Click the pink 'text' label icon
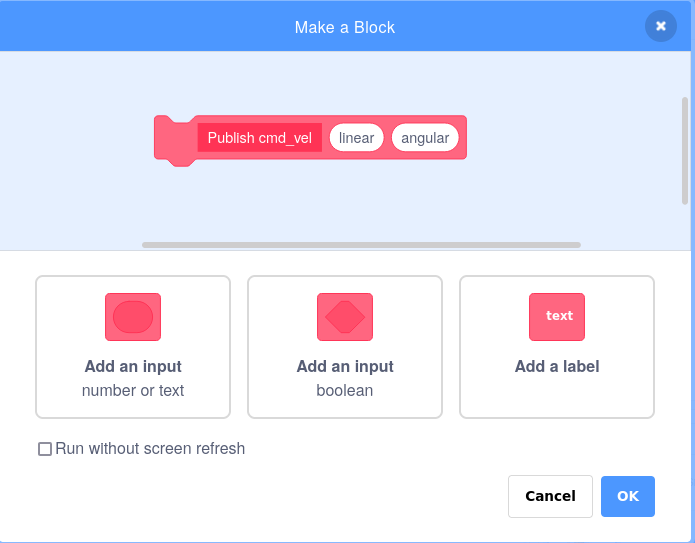 (x=557, y=317)
